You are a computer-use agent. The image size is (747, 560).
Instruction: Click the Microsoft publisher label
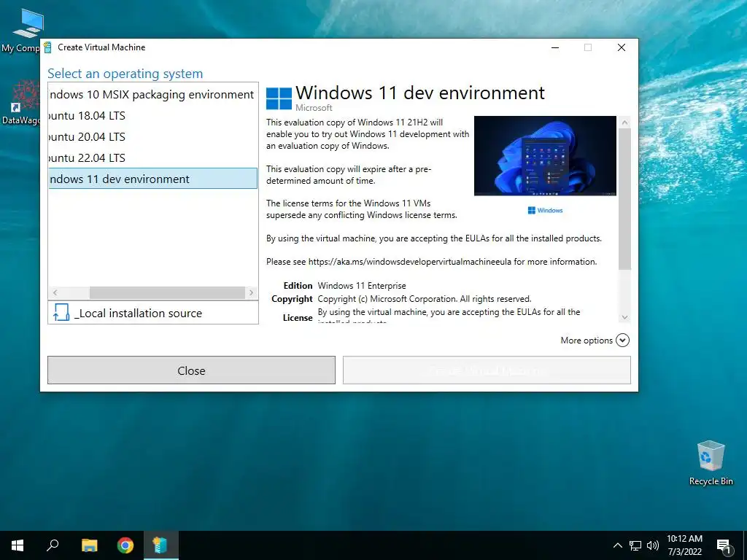tap(314, 108)
